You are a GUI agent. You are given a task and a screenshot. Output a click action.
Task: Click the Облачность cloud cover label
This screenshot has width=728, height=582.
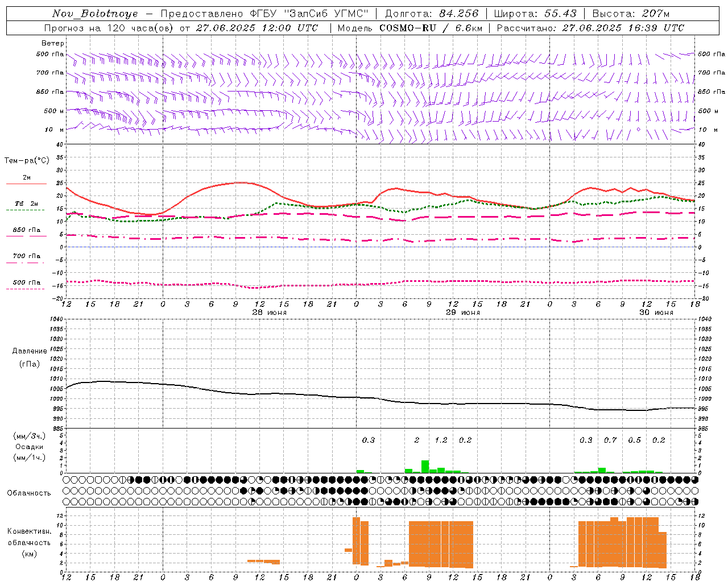pos(29,493)
